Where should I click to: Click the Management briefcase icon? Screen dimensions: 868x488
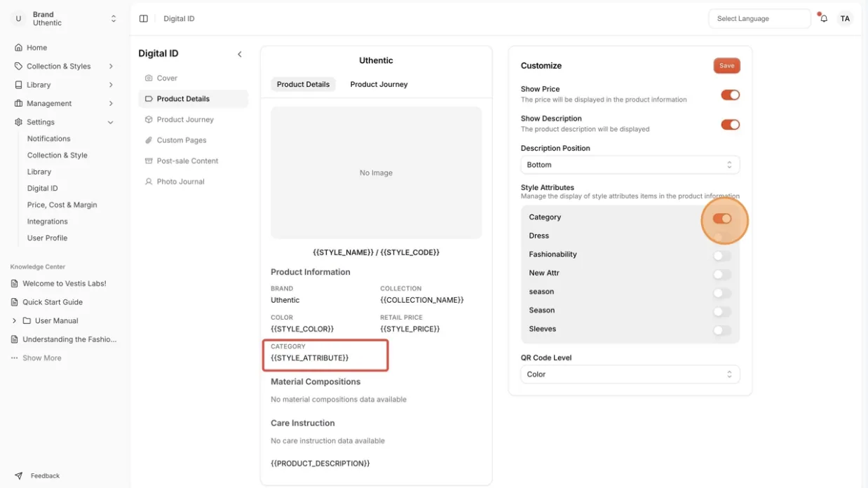18,103
